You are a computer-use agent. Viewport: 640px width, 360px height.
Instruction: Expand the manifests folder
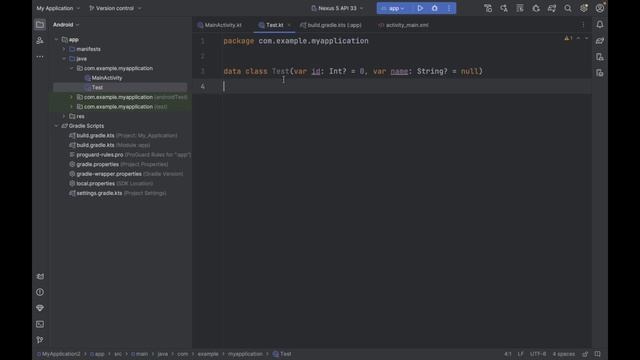(64, 49)
